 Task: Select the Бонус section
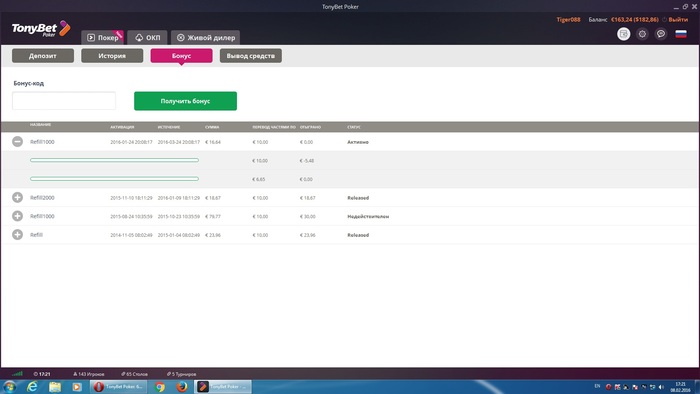coord(181,56)
